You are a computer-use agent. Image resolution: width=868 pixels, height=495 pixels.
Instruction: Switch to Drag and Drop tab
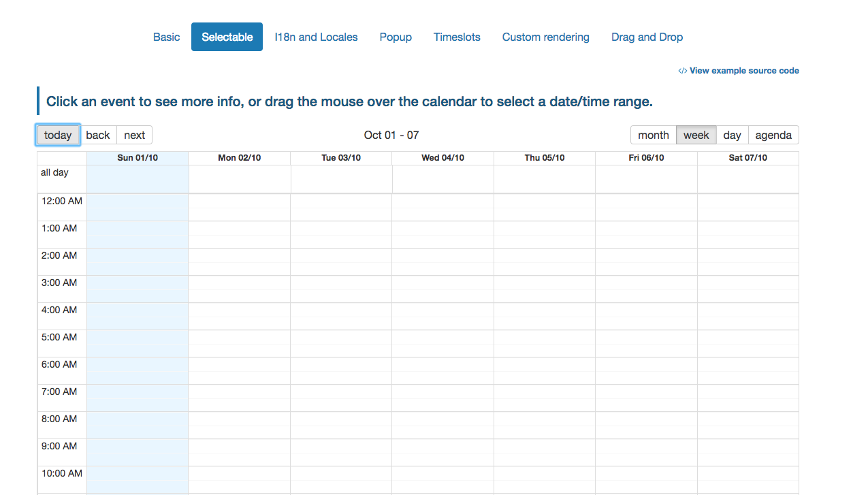pyautogui.click(x=647, y=37)
